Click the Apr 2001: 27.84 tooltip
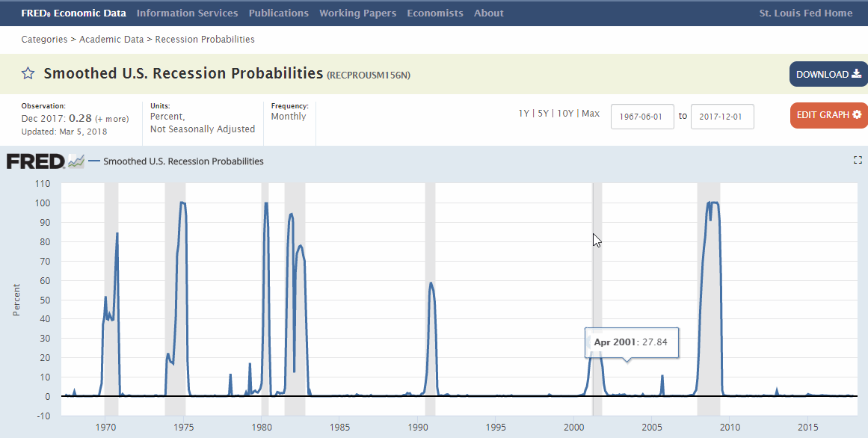 click(x=631, y=342)
